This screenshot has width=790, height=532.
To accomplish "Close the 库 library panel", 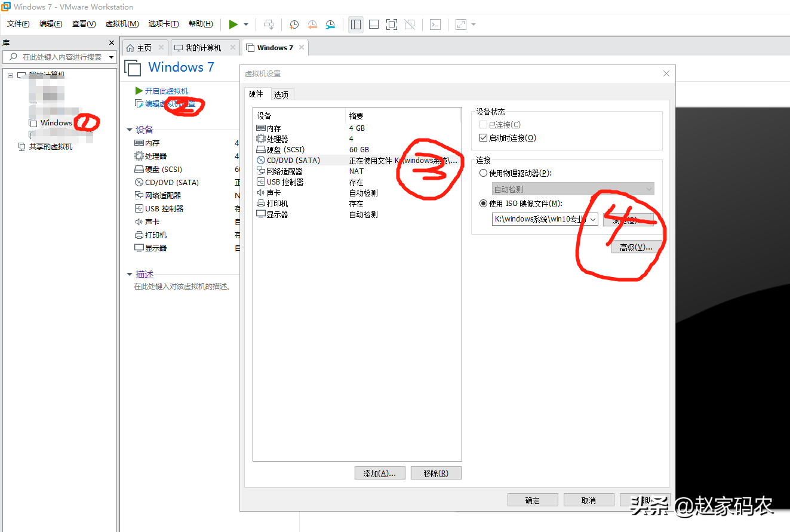I will point(111,43).
